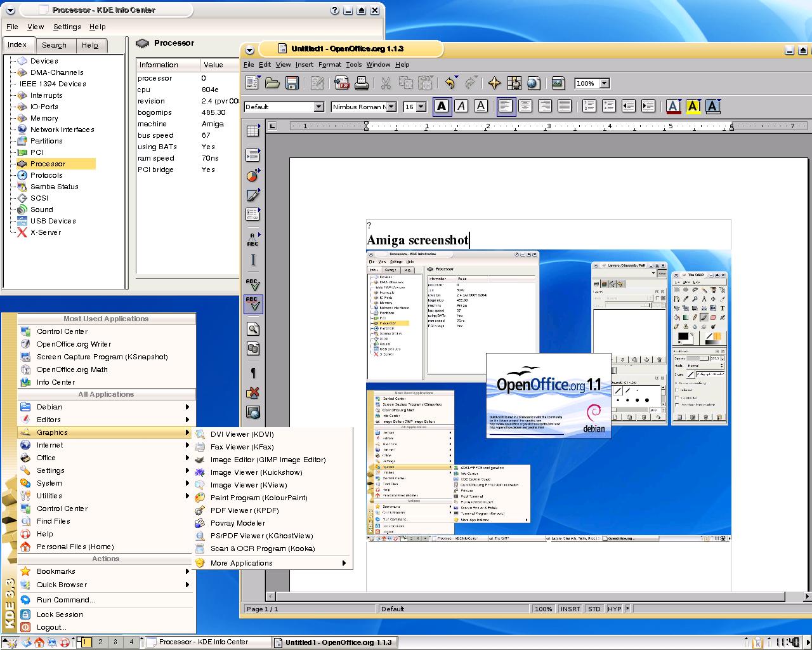Viewport: 812px width, 650px height.
Task: Click the Hyperlink dialog globe icon
Action: click(533, 83)
